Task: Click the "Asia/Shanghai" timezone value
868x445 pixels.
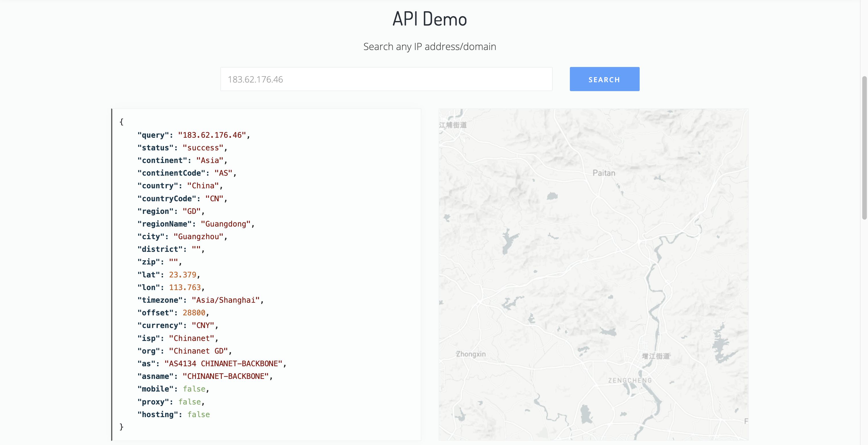Action: (x=225, y=300)
